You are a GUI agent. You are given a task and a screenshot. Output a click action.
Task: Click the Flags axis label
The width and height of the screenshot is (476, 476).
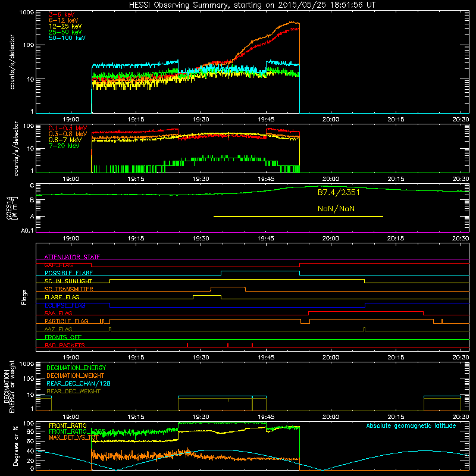tap(24, 297)
